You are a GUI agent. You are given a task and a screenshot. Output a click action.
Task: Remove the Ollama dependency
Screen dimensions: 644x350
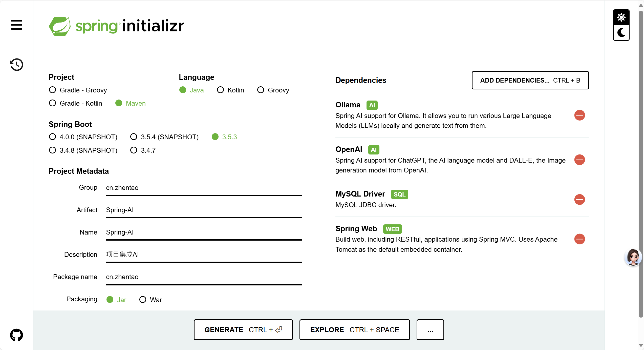(579, 115)
